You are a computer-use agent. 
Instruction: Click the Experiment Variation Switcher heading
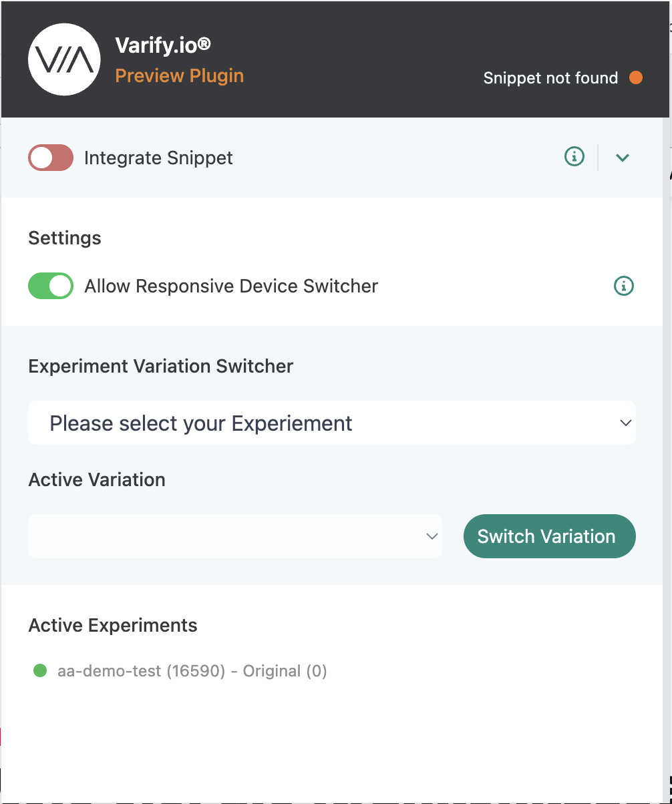click(161, 367)
